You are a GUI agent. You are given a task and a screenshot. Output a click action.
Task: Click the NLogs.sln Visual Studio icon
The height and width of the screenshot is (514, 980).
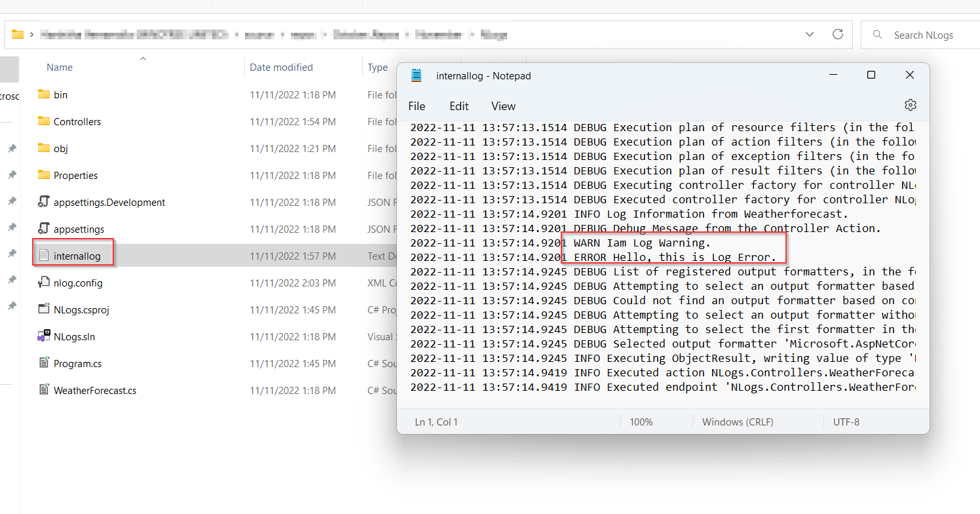pyautogui.click(x=44, y=336)
